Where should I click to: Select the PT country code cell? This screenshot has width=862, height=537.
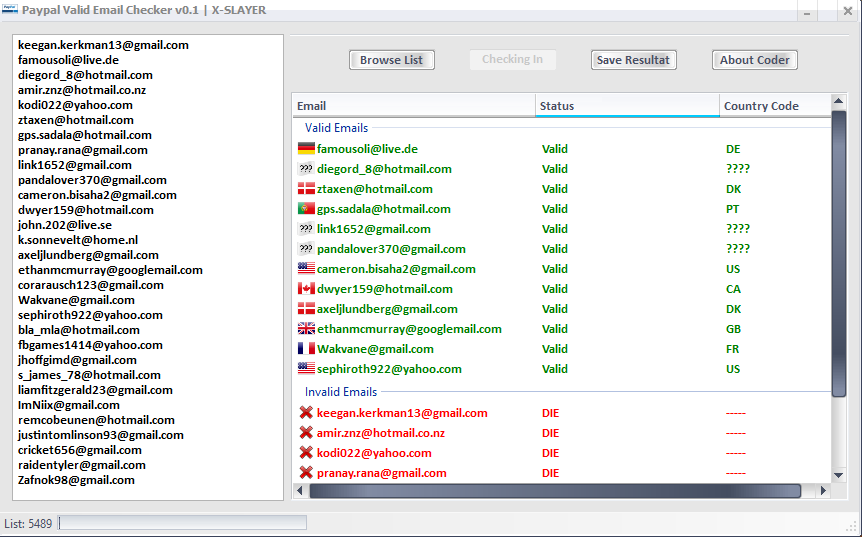pyautogui.click(x=732, y=209)
